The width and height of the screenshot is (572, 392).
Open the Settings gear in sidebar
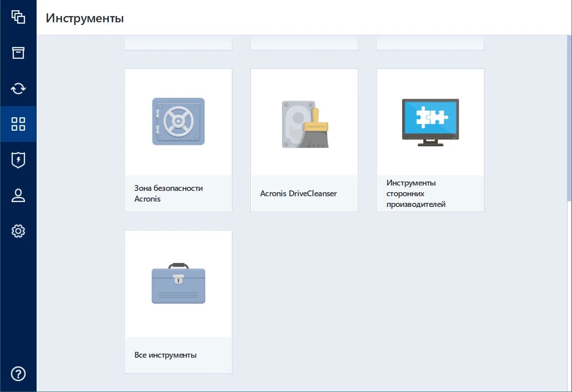[18, 231]
